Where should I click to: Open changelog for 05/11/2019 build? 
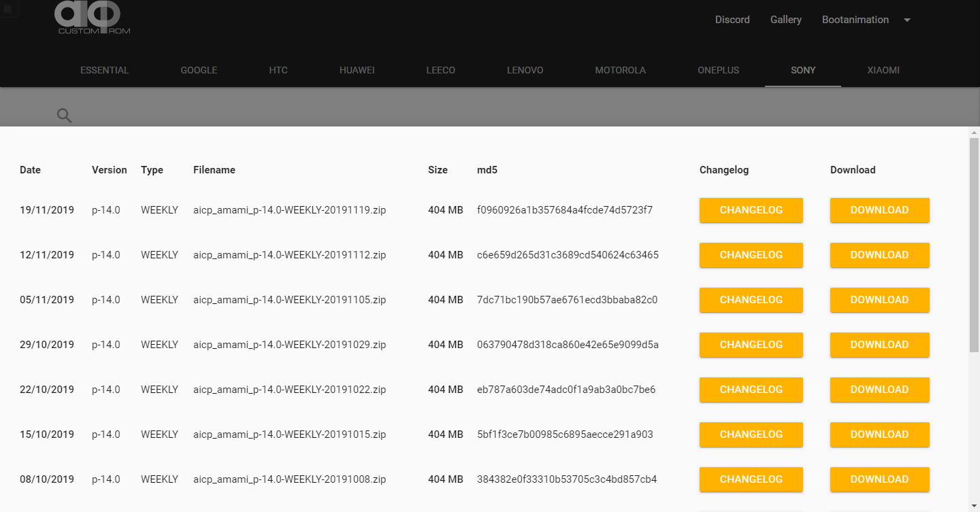pyautogui.click(x=751, y=300)
